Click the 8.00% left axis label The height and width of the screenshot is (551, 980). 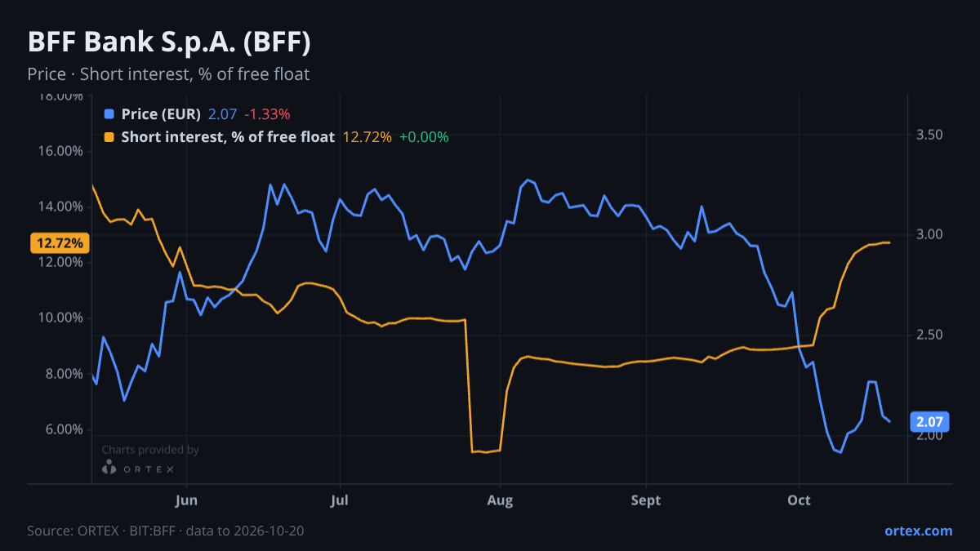click(63, 374)
